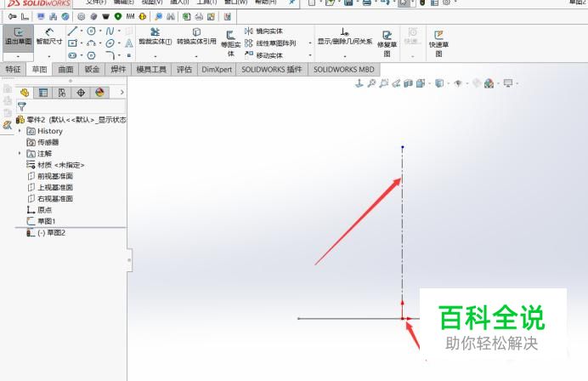This screenshot has width=588, height=381.
Task: Switch to the 特征 (Features) tab
Action: click(13, 70)
